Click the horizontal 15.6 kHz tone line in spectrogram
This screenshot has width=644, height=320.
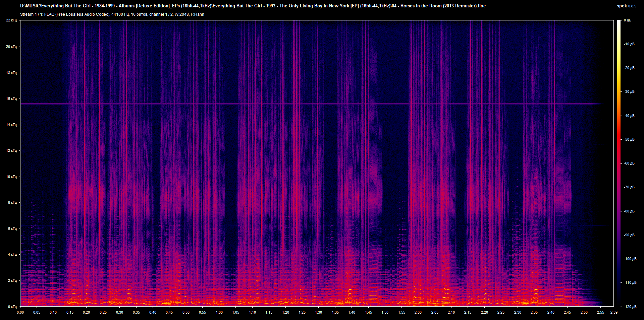(x=312, y=104)
